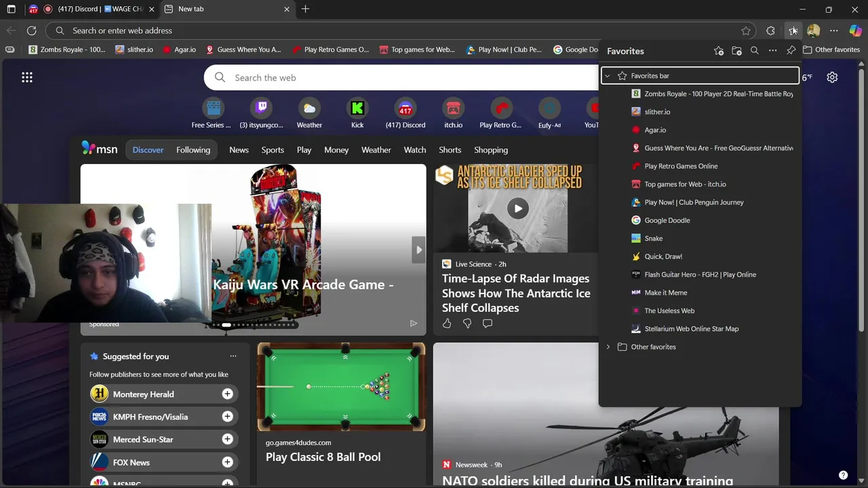
Task: Click the browser address bar
Action: [x=401, y=30]
